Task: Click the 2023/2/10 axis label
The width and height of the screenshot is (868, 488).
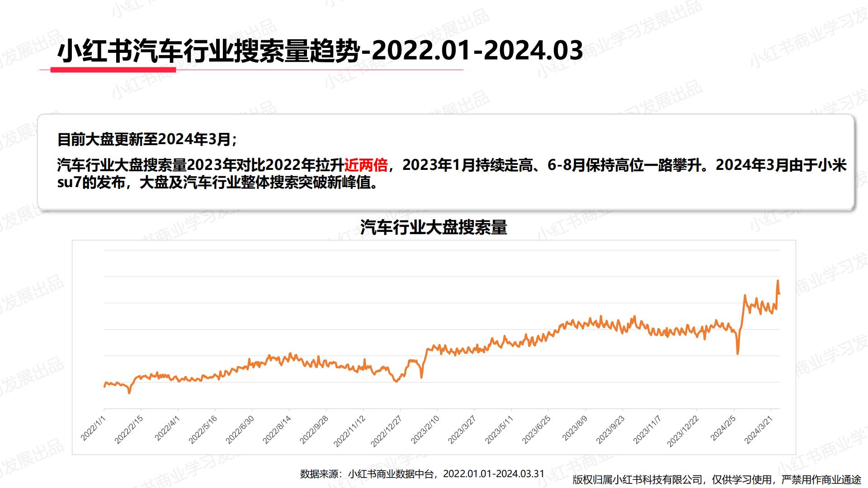Action: 425,430
